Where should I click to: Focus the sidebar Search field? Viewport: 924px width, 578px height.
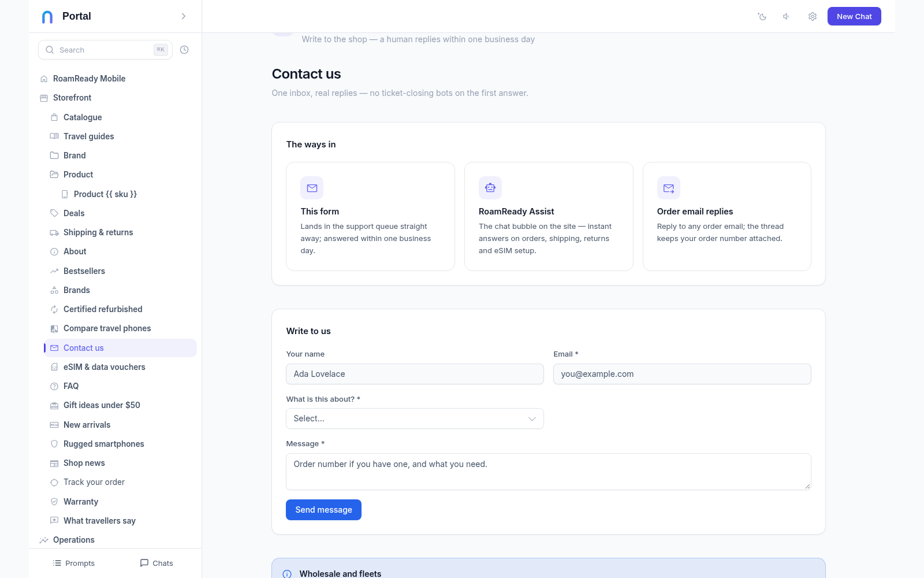(105, 50)
